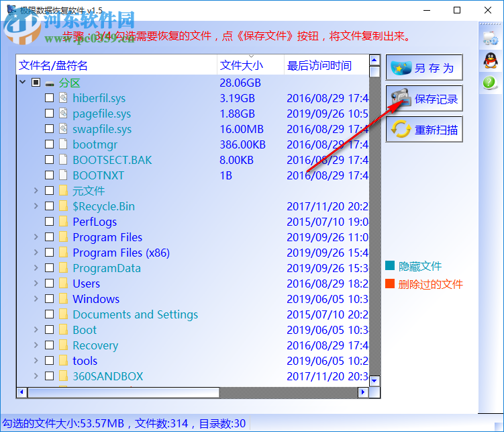Image resolution: width=504 pixels, height=432 pixels.
Task: Sort by 文件名/盘符名 column header
Action: (117, 65)
